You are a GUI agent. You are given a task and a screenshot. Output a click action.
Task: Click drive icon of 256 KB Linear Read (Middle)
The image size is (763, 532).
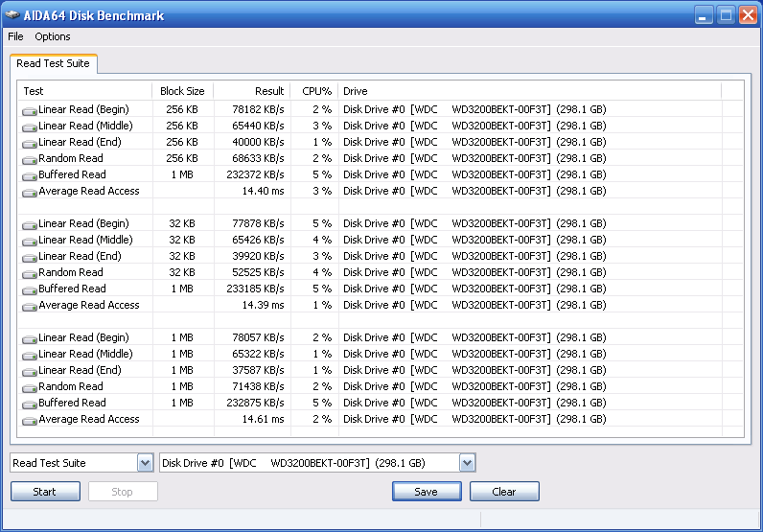click(30, 127)
